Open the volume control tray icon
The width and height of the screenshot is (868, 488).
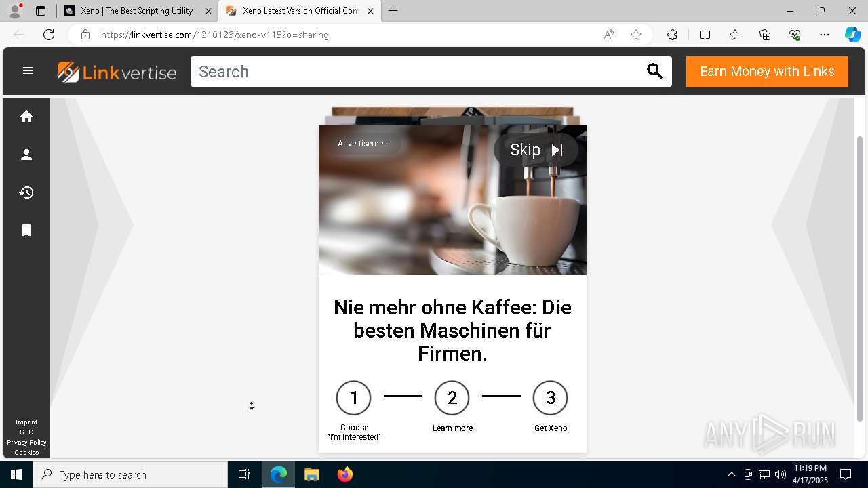pyautogui.click(x=781, y=474)
